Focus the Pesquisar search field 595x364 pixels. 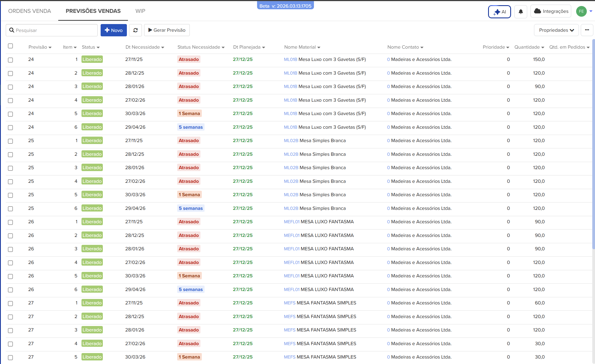point(55,30)
